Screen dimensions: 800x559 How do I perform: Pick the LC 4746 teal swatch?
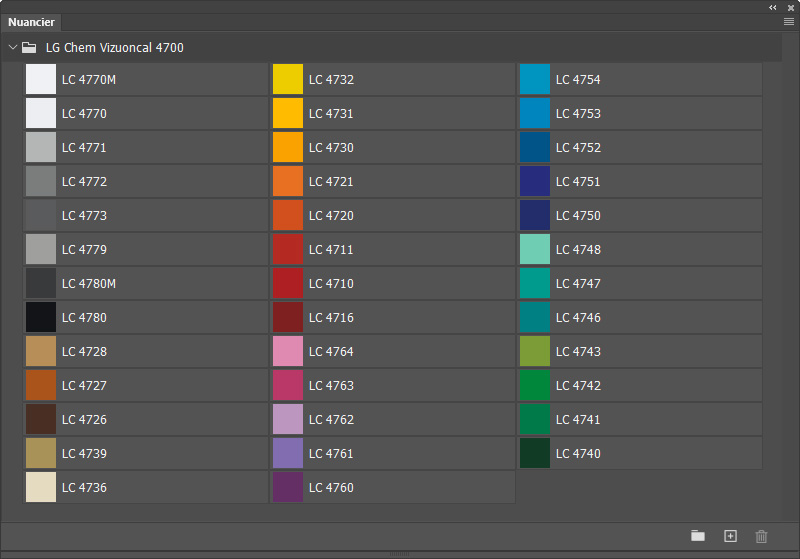coord(535,317)
